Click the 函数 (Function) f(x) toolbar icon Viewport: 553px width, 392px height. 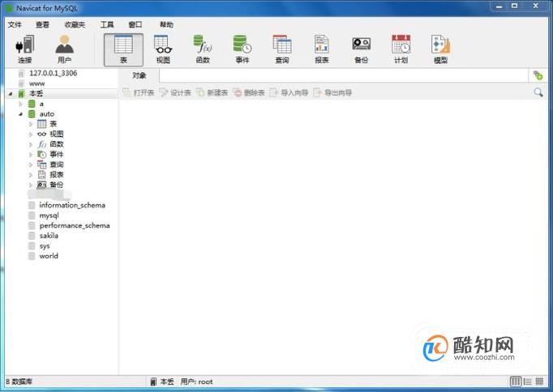coord(203,49)
